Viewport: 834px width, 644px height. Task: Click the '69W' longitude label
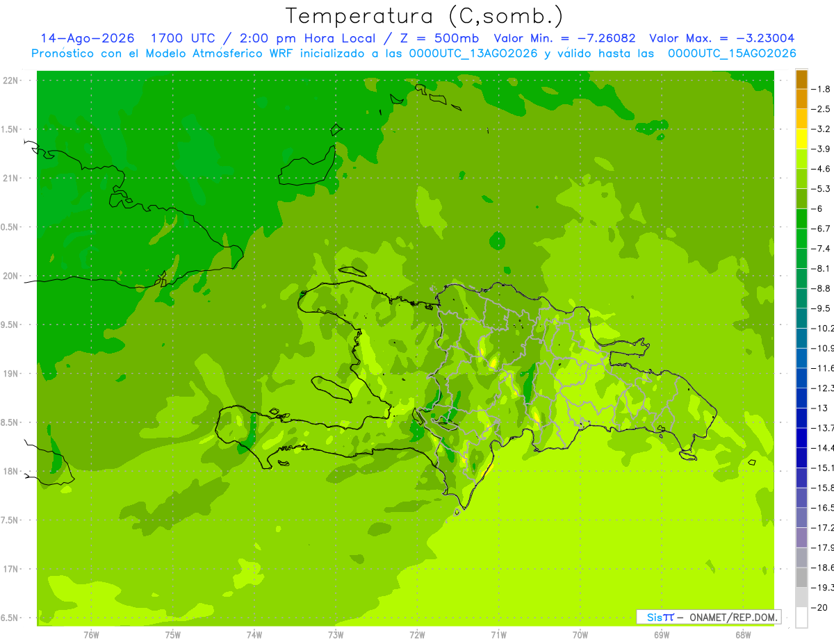pyautogui.click(x=662, y=634)
